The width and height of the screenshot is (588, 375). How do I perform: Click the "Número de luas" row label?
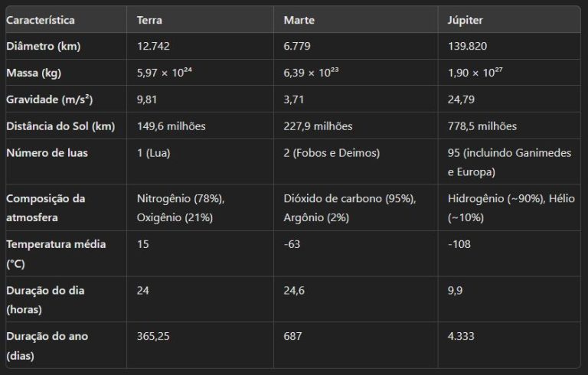click(47, 153)
